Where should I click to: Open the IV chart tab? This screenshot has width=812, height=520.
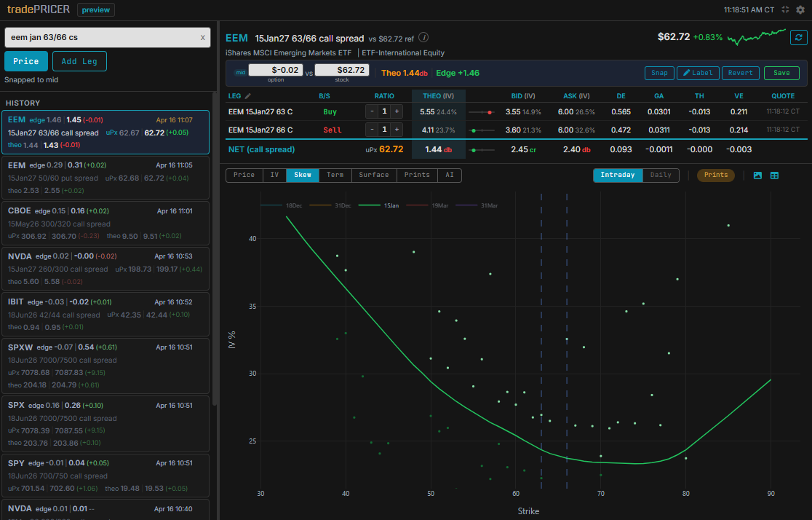(x=274, y=176)
